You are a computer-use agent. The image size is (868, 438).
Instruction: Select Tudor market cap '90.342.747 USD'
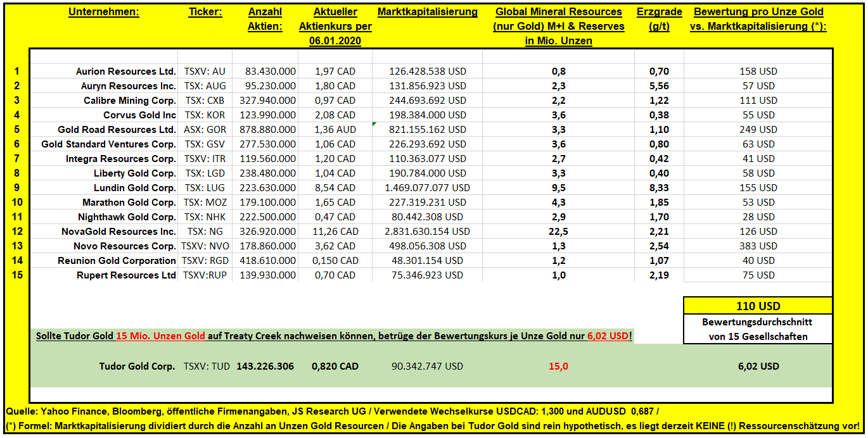[428, 366]
